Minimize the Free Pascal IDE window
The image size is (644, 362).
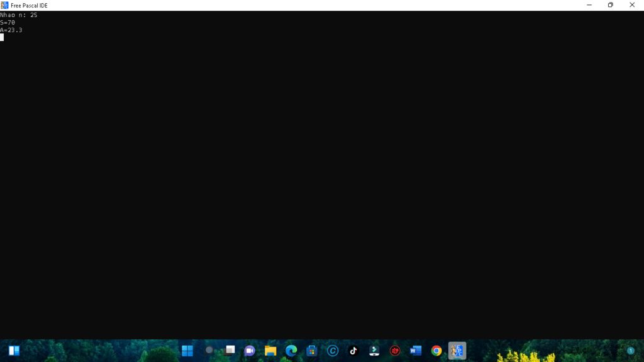(x=589, y=5)
